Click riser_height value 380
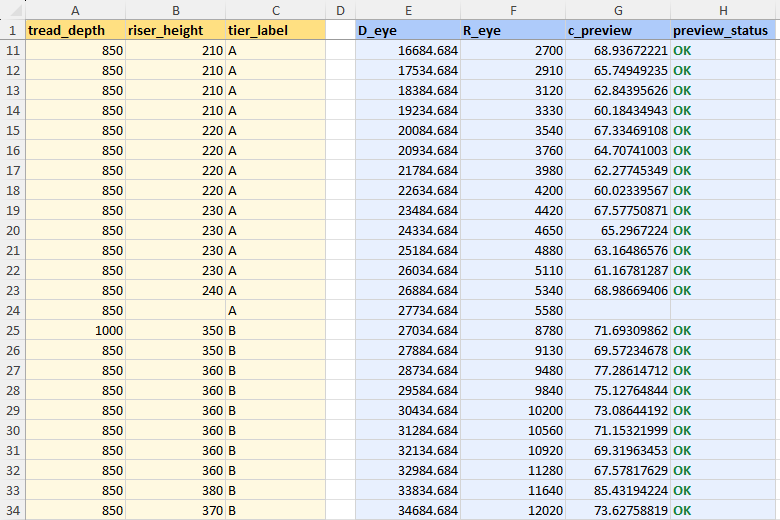 (176, 491)
